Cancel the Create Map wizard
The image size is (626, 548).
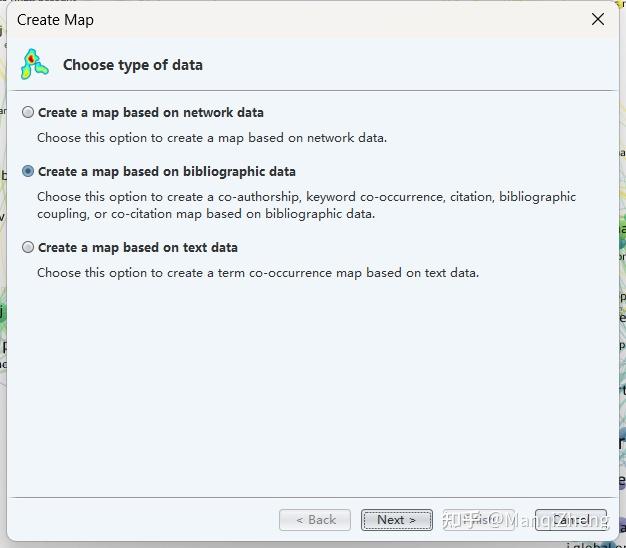[571, 520]
